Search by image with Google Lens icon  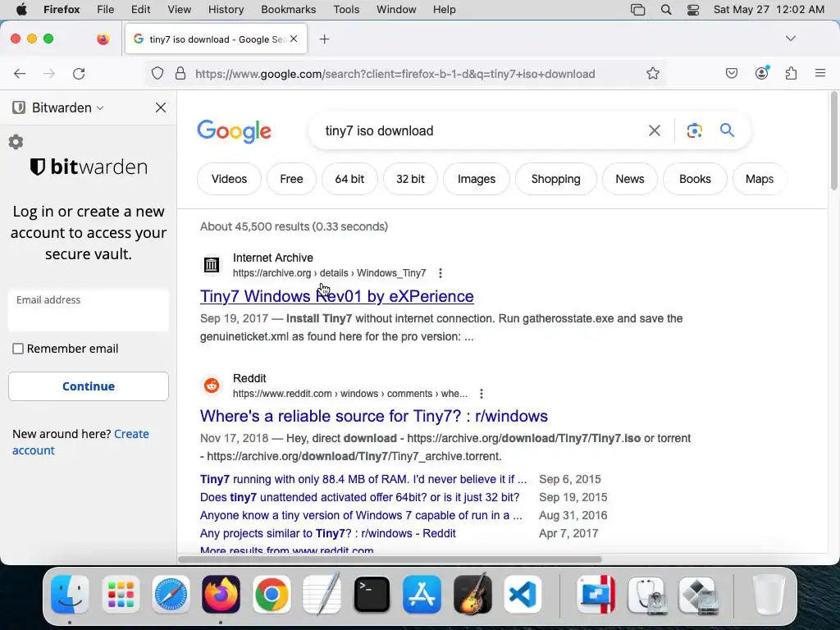click(x=694, y=130)
